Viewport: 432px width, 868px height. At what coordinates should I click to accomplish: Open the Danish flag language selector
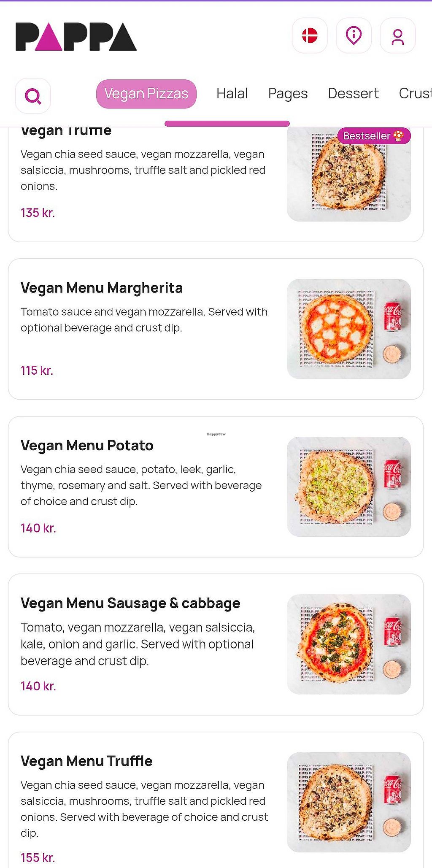coord(310,35)
